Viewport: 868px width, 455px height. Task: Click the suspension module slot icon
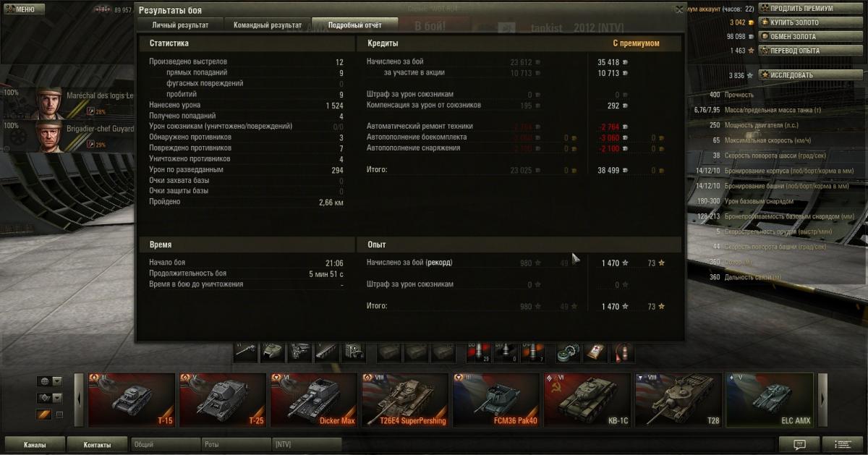[x=326, y=352]
